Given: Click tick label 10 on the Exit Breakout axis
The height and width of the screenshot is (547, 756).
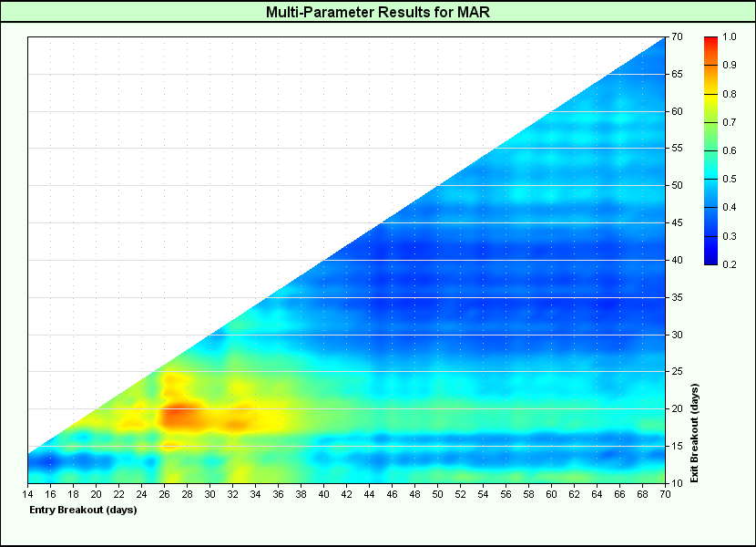Looking at the screenshot, I should pyautogui.click(x=678, y=483).
